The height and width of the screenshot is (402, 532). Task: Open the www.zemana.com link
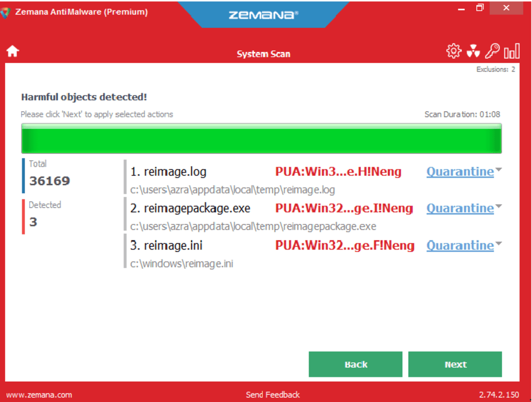(39, 395)
